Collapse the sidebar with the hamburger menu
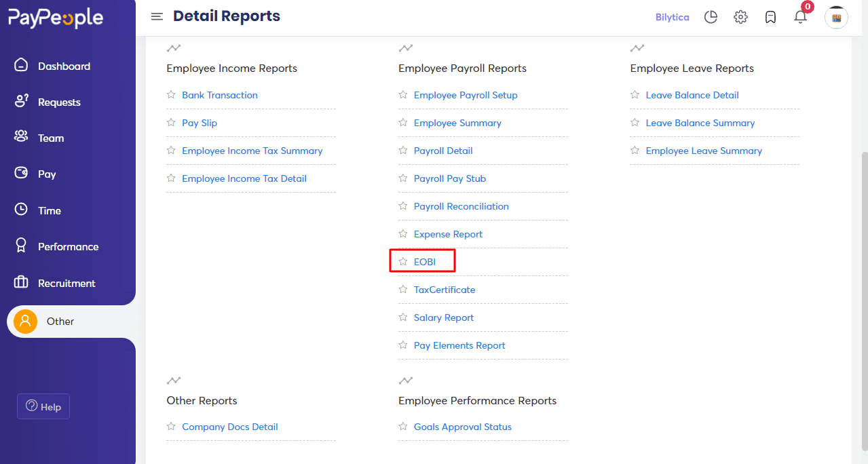Screen dimensions: 868x464 pyautogui.click(x=157, y=16)
